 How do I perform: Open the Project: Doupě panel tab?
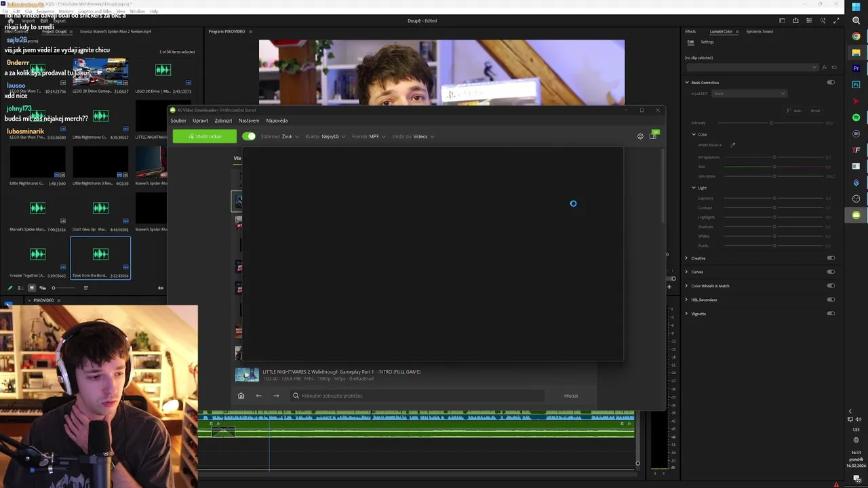click(54, 31)
